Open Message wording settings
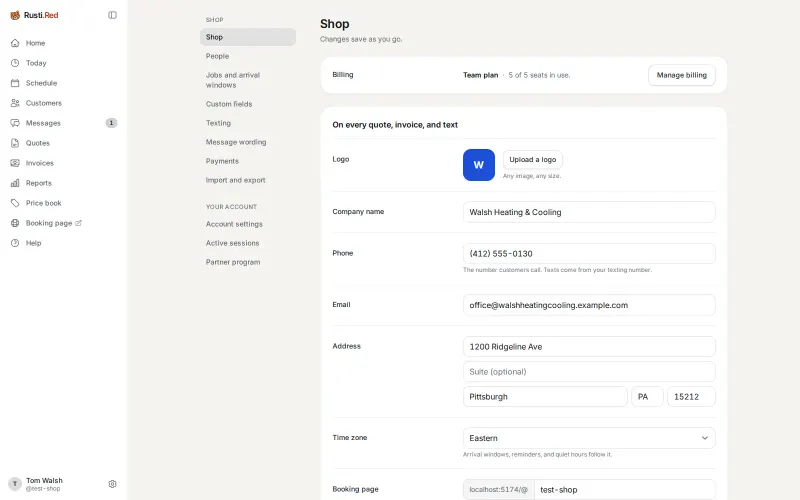The height and width of the screenshot is (500, 800). point(247,142)
